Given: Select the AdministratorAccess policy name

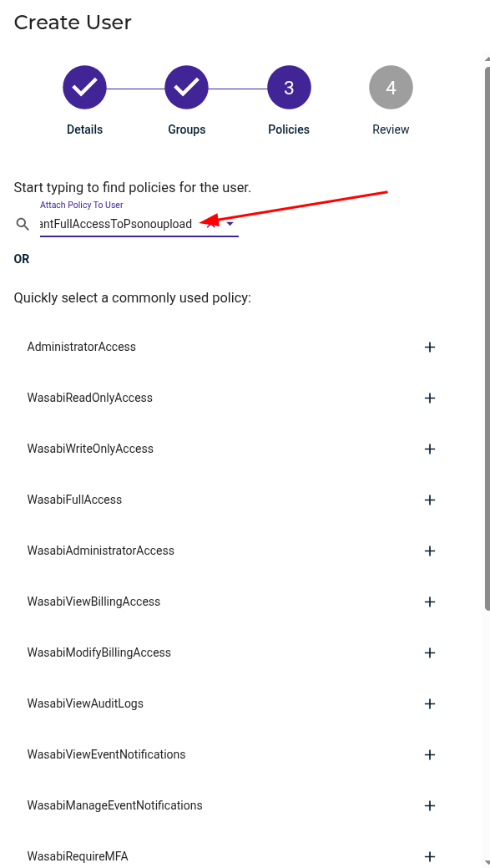Looking at the screenshot, I should point(81,347).
